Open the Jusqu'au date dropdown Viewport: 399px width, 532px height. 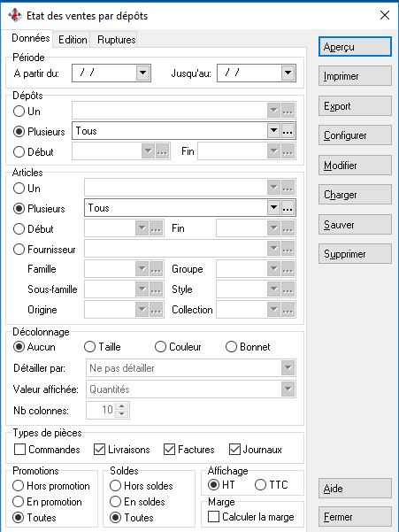tap(288, 73)
